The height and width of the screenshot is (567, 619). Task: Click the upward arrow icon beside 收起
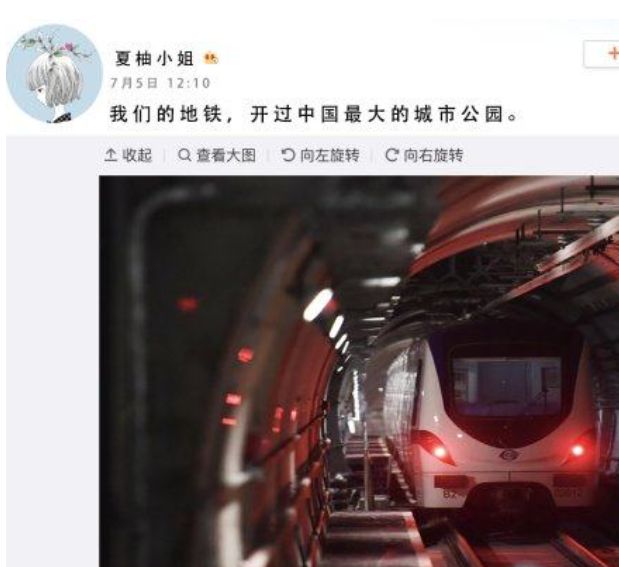point(111,155)
